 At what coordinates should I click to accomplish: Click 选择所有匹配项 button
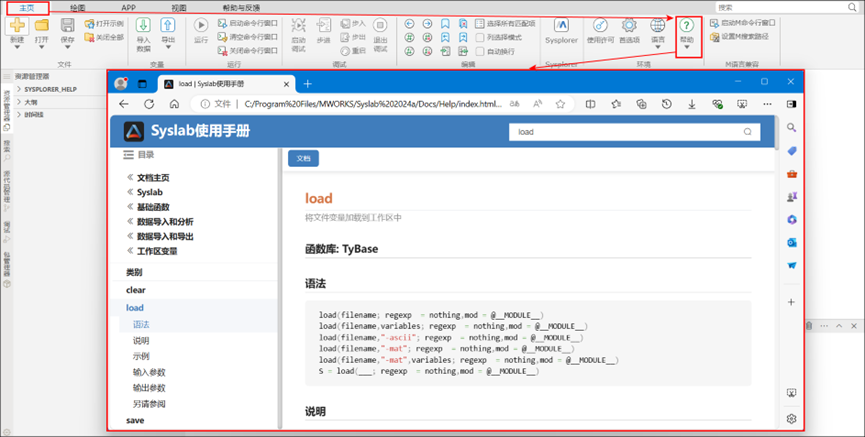pos(505,24)
